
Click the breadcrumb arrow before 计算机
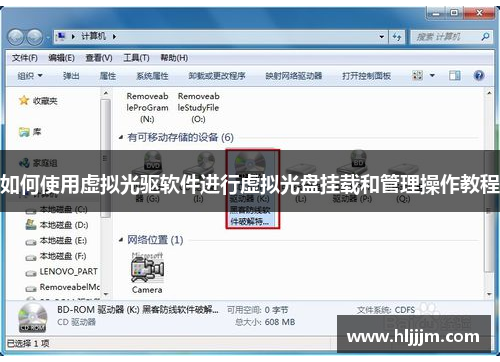tap(73, 36)
